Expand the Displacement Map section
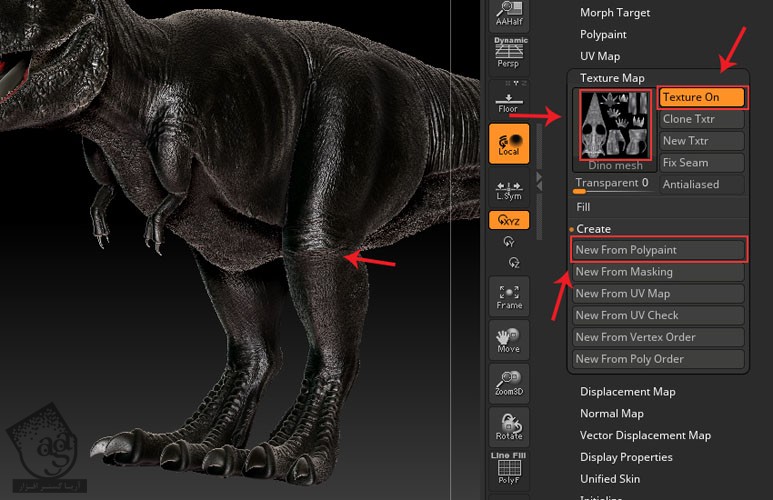This screenshot has height=500, width=773. (x=627, y=392)
